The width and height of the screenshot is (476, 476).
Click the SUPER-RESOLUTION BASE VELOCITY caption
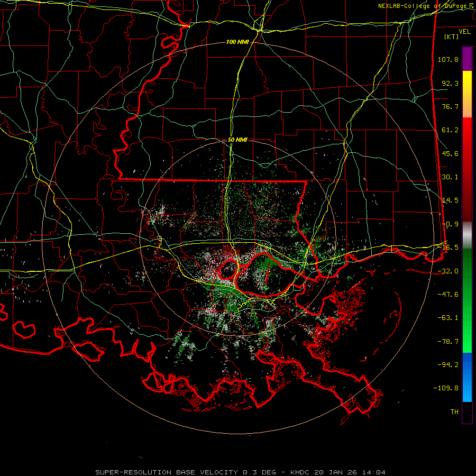241,472
